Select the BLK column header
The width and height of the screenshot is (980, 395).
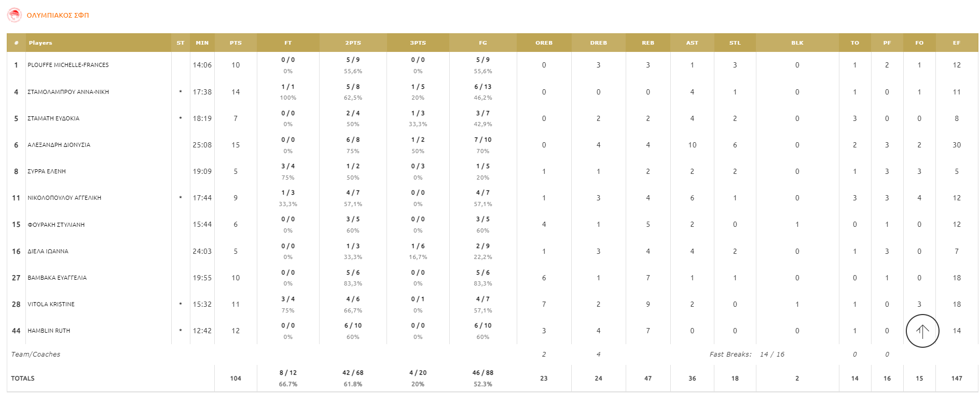coord(797,43)
